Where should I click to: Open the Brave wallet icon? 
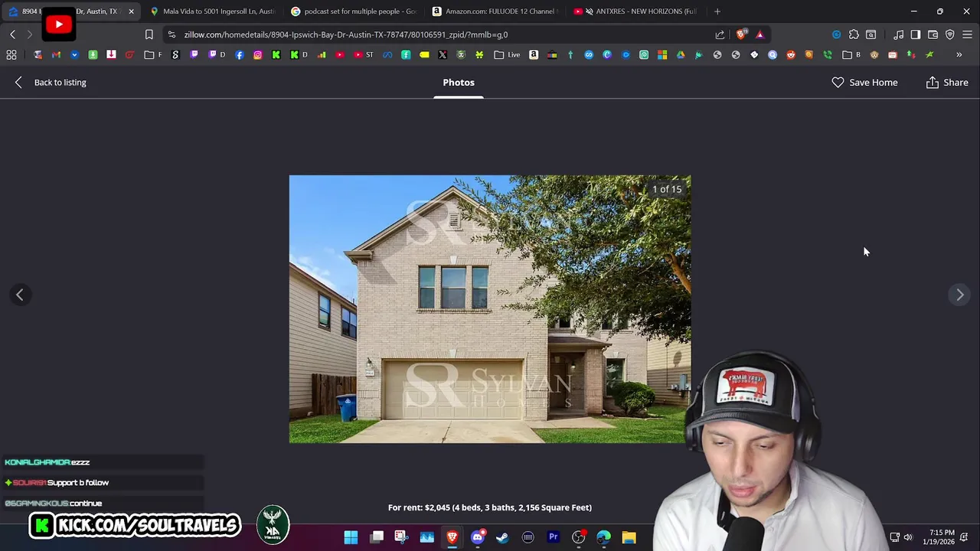coord(933,34)
